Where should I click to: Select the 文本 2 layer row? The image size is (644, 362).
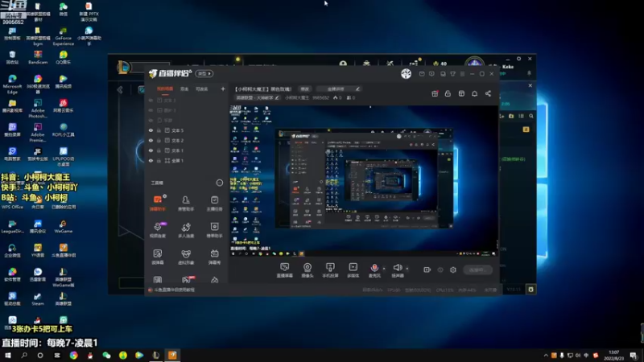point(187,140)
